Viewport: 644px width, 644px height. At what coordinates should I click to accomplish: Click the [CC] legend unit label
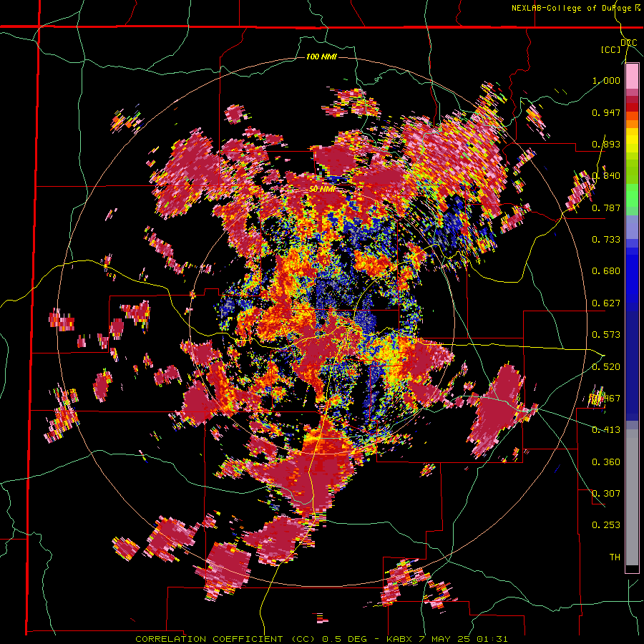(610, 49)
